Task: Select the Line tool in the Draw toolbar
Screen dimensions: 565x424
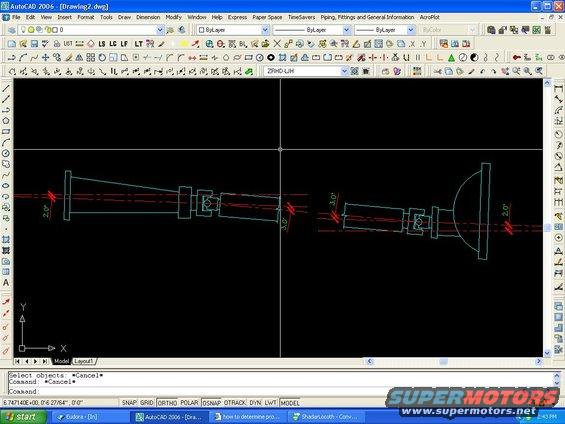Action: pos(6,88)
